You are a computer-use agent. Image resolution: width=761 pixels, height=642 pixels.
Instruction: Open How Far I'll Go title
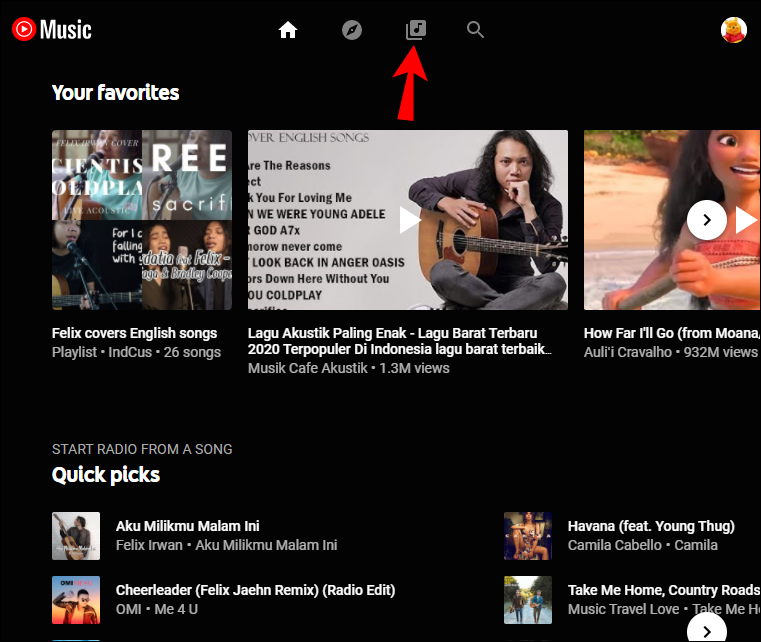672,333
